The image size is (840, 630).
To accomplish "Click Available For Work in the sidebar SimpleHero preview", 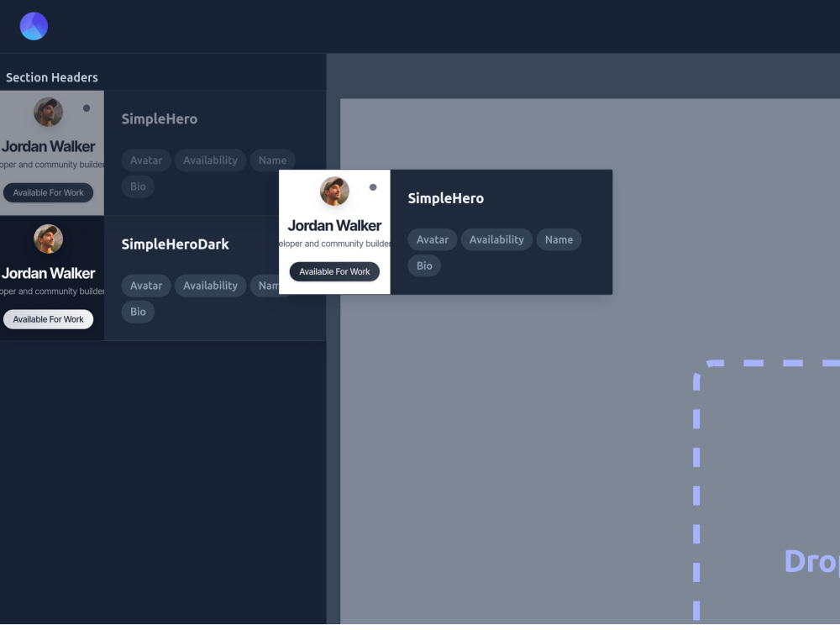I will [x=48, y=193].
